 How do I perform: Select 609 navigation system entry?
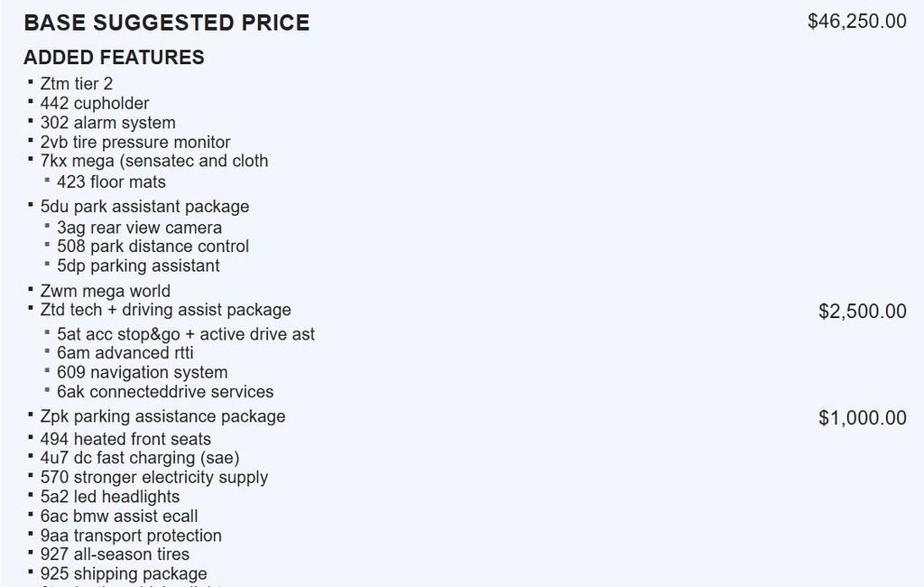point(142,372)
